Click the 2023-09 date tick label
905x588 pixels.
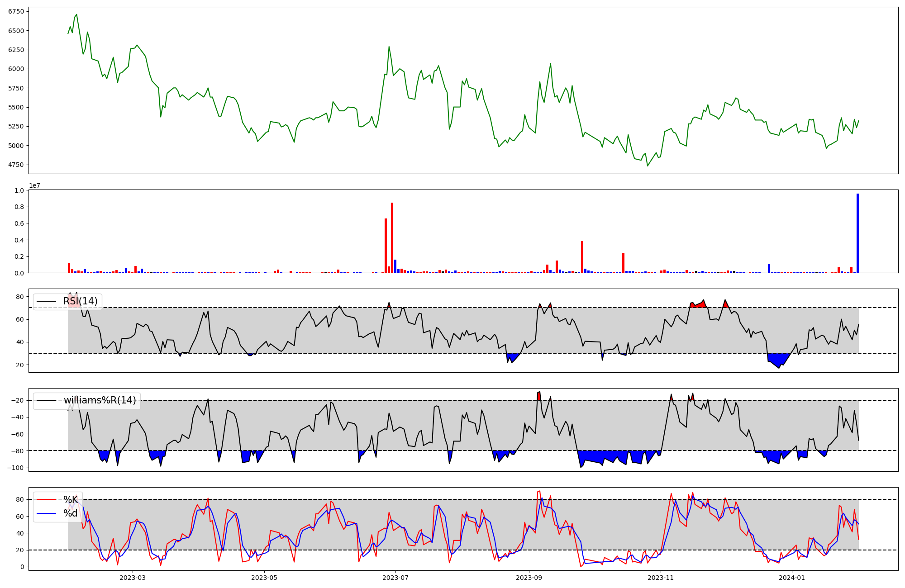click(529, 578)
